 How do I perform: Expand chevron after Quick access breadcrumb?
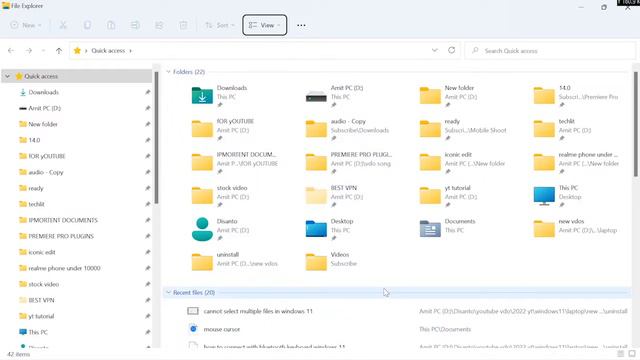(131, 51)
